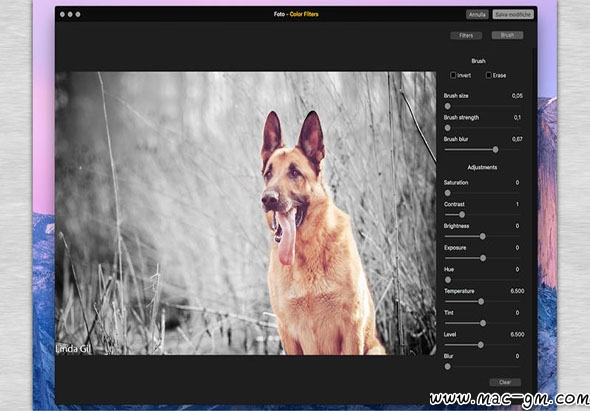
Task: Click the Temperature slider handle
Action: click(x=481, y=301)
